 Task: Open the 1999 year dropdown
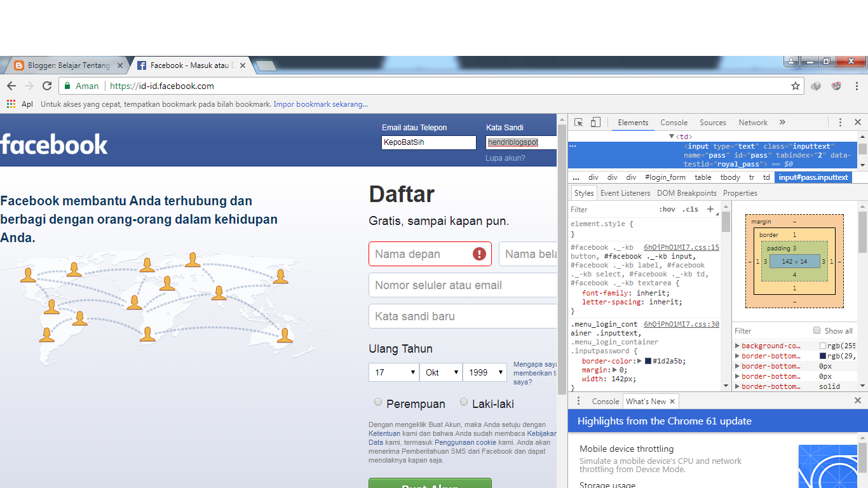tap(484, 372)
